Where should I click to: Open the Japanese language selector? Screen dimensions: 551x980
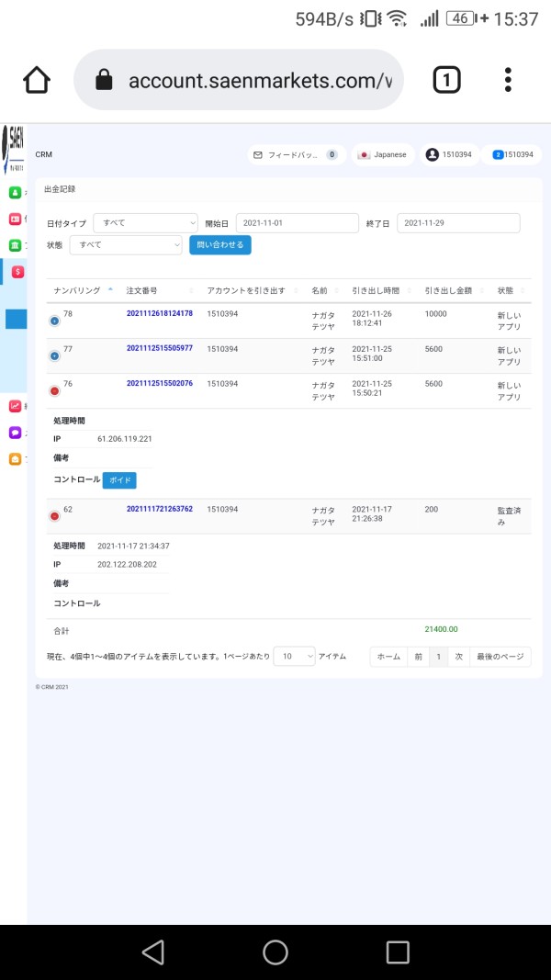(x=383, y=155)
